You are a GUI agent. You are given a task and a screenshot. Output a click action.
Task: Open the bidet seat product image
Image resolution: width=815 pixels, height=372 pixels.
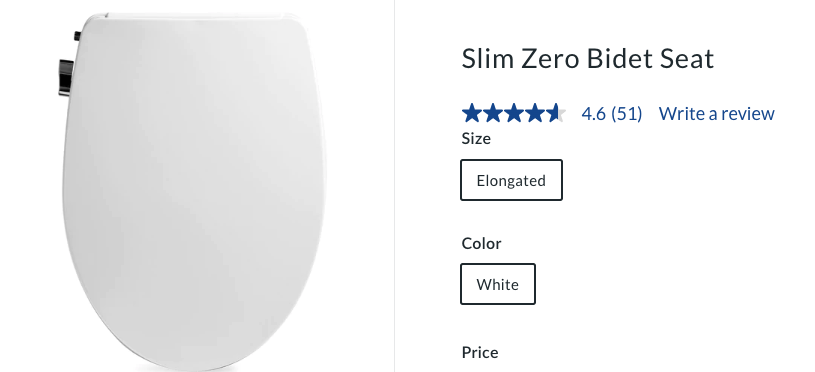[x=193, y=191]
